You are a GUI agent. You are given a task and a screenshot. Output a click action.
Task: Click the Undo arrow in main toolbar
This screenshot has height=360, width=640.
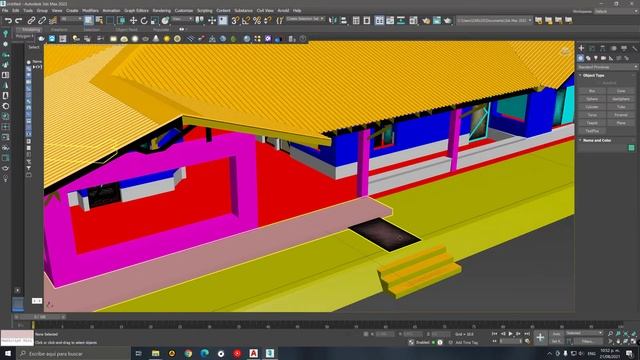tap(8, 20)
